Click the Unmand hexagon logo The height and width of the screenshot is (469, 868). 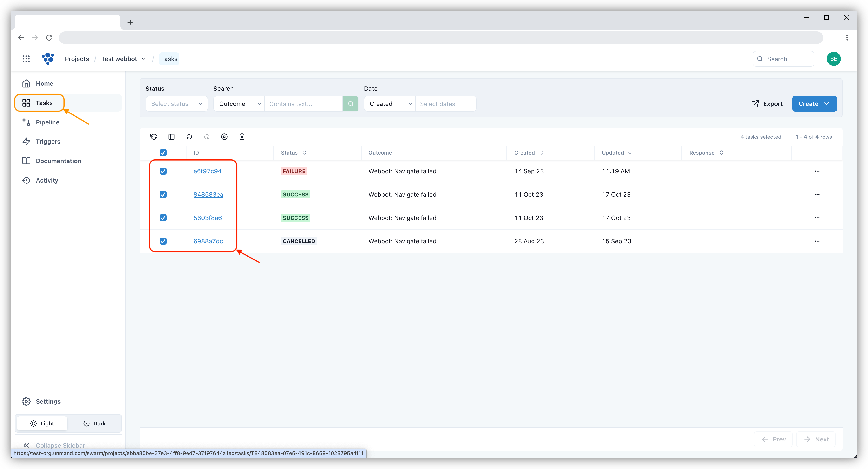(x=48, y=59)
